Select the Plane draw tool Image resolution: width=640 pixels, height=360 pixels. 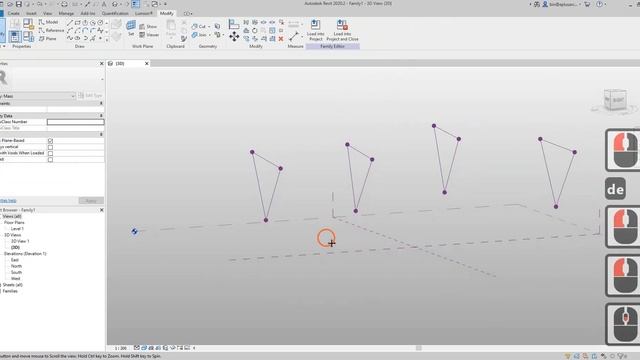click(48, 38)
